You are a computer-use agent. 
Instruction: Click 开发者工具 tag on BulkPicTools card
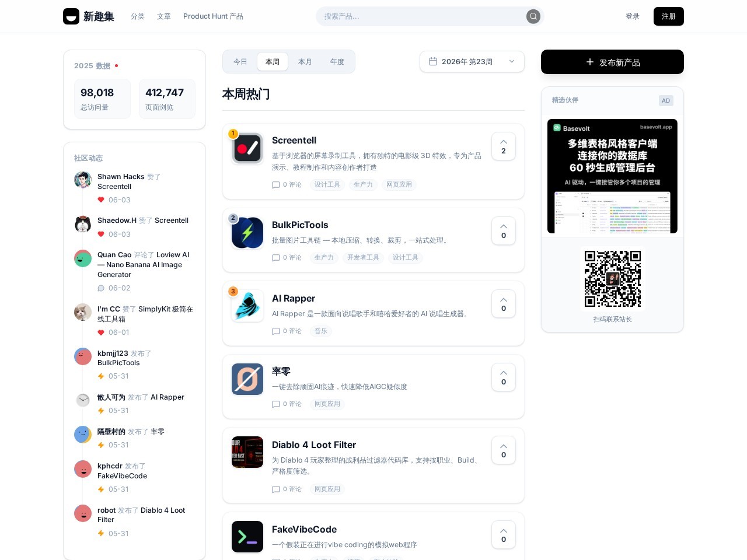coord(363,258)
